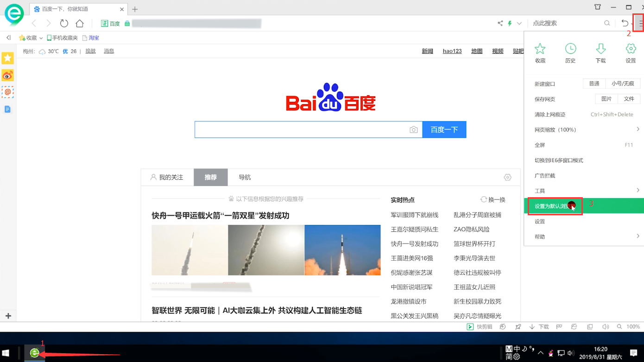Expand 工具 submenu
The image size is (644, 362).
click(584, 191)
